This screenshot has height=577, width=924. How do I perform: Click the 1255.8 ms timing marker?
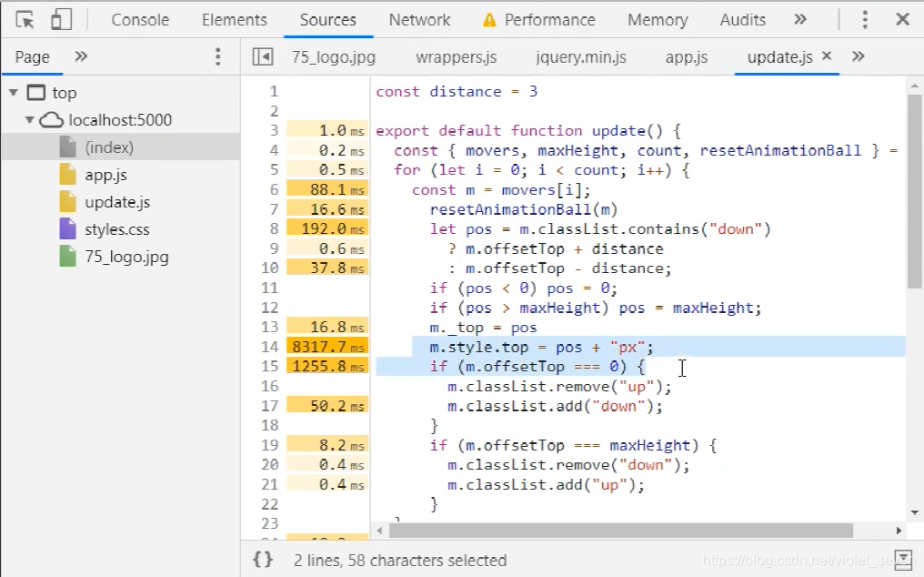click(327, 367)
